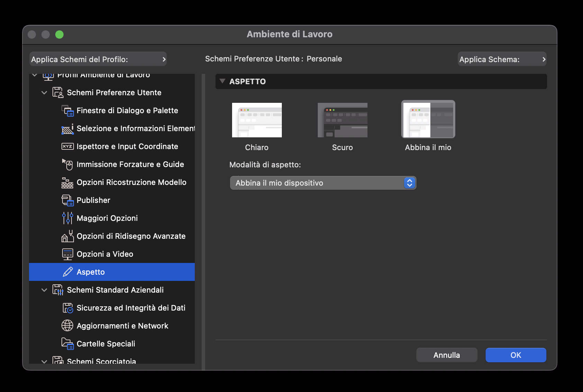Click the Aggiornamenti e Network globe icon

coord(68,326)
